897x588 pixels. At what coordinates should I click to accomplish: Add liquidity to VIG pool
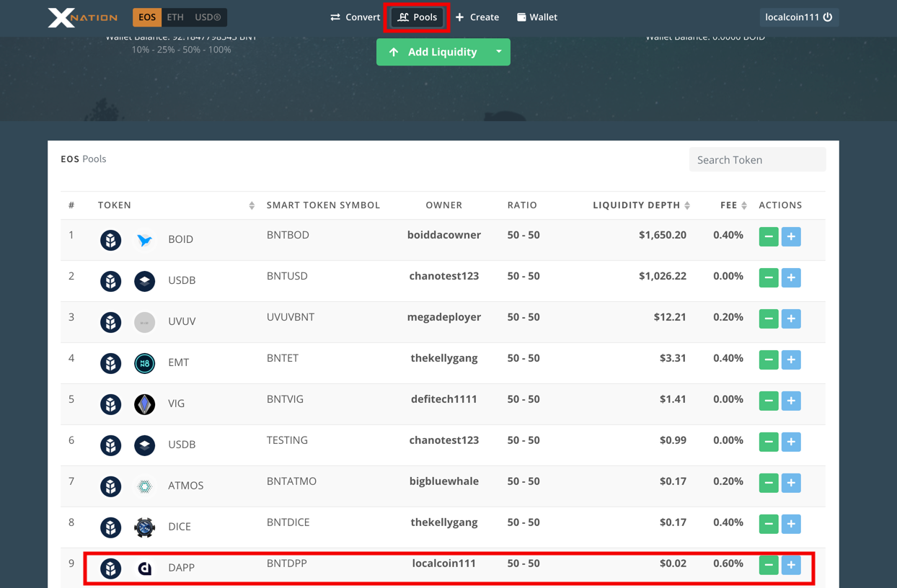point(791,401)
